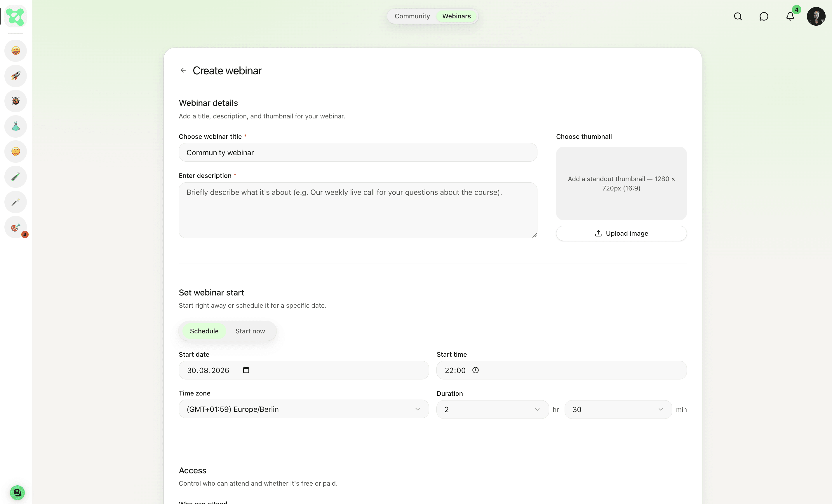Click the description text area
The image size is (832, 504).
pos(358,210)
